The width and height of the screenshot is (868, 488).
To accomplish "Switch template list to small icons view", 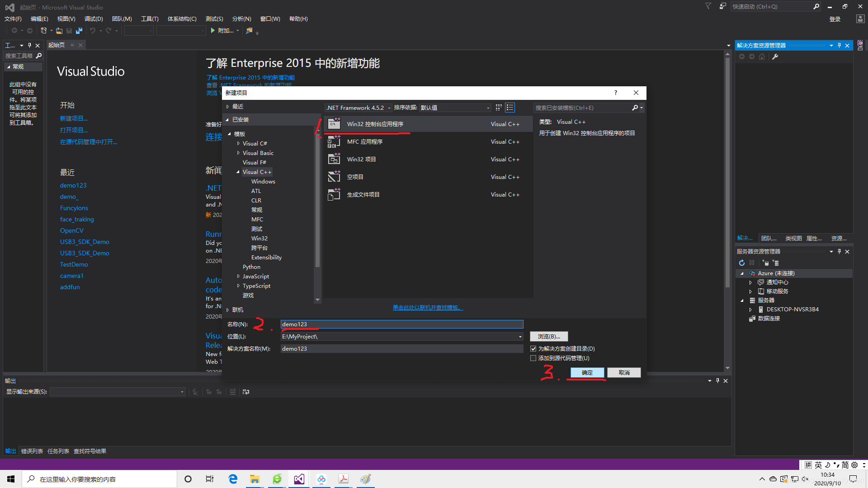I will point(499,108).
